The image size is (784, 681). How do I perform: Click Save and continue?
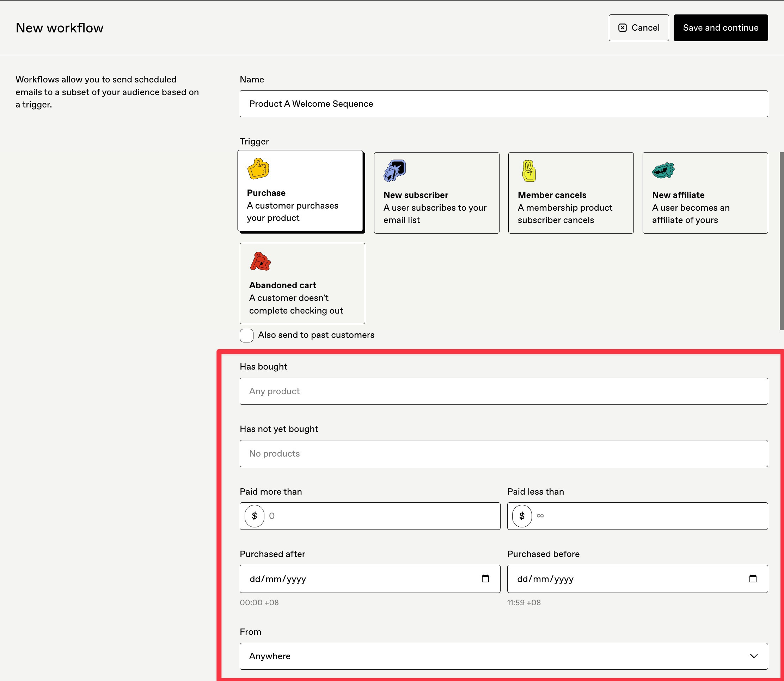(x=720, y=28)
